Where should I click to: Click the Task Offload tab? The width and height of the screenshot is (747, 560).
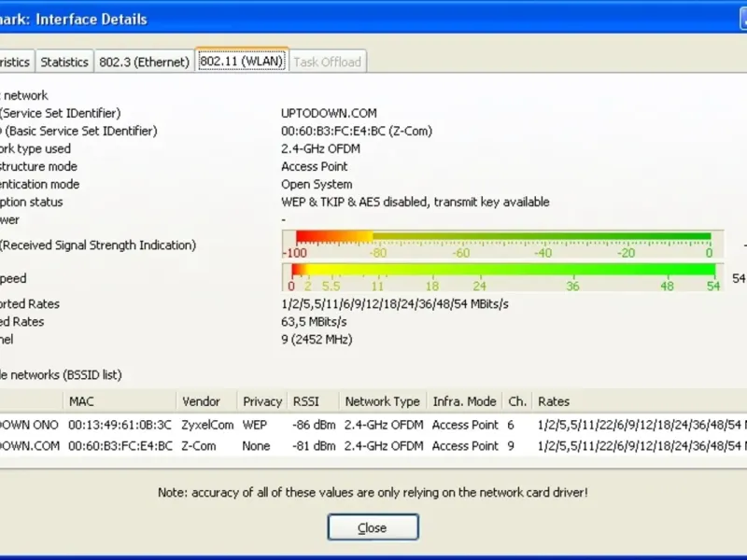pyautogui.click(x=328, y=62)
